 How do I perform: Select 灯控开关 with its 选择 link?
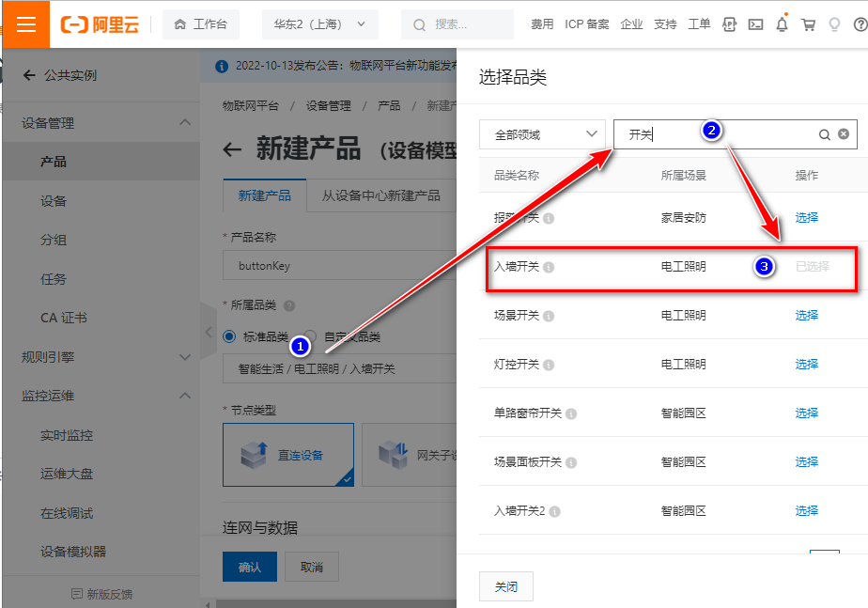click(806, 364)
